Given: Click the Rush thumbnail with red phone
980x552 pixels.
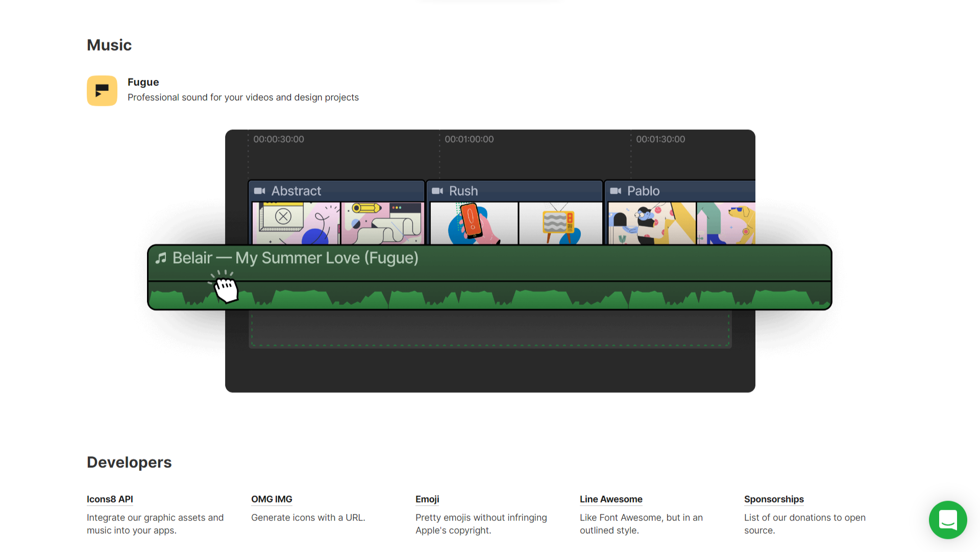Looking at the screenshot, I should [474, 223].
